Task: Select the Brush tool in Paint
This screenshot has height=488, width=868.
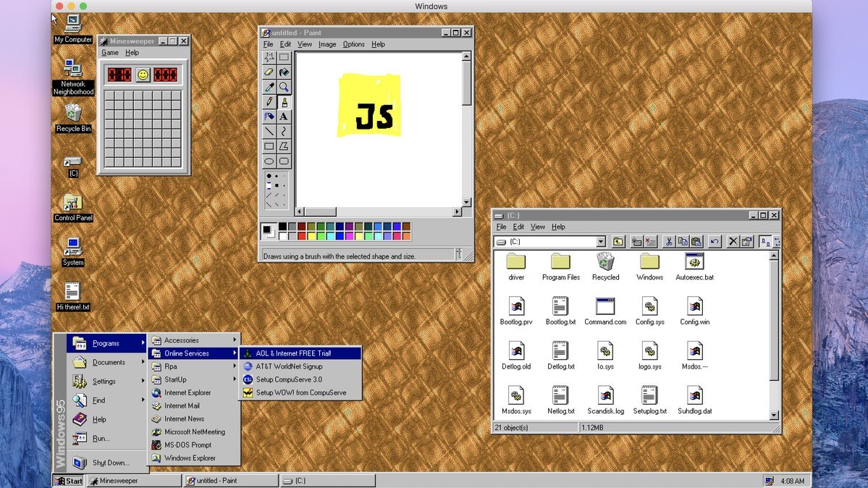Action: pos(284,102)
